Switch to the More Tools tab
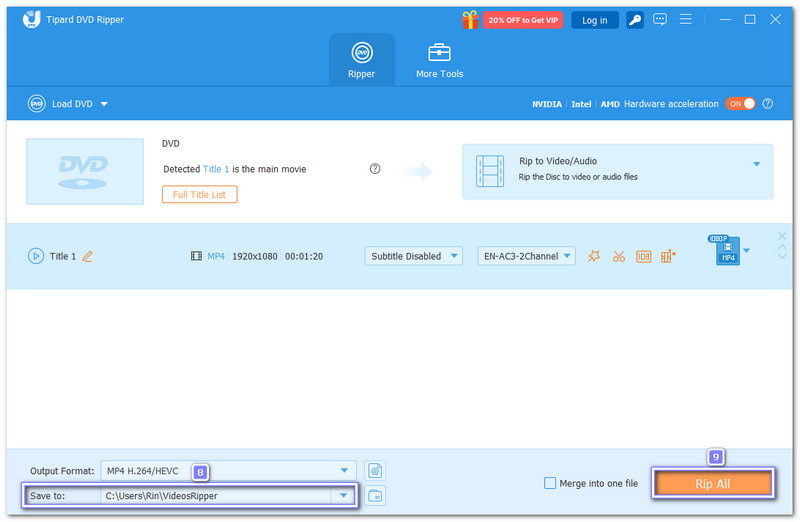 (439, 60)
